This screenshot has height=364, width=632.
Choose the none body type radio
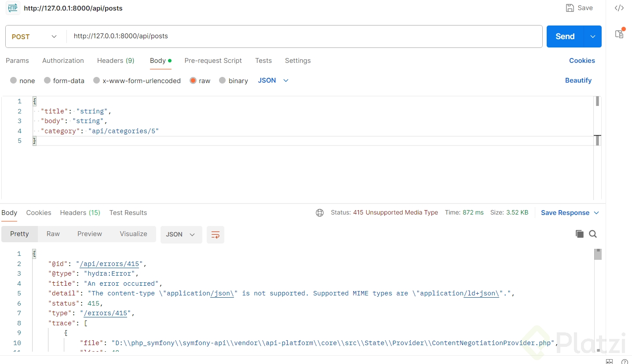point(13,80)
